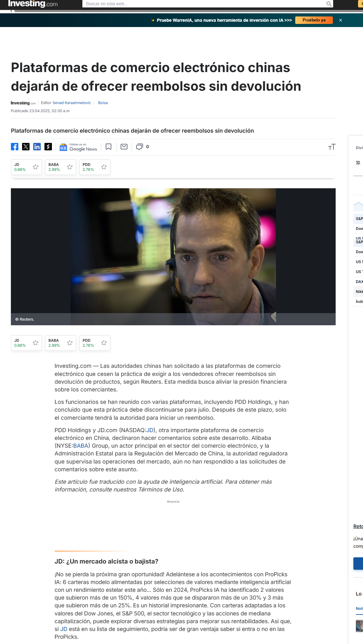
Task: Click the article main headline
Action: pos(156,77)
